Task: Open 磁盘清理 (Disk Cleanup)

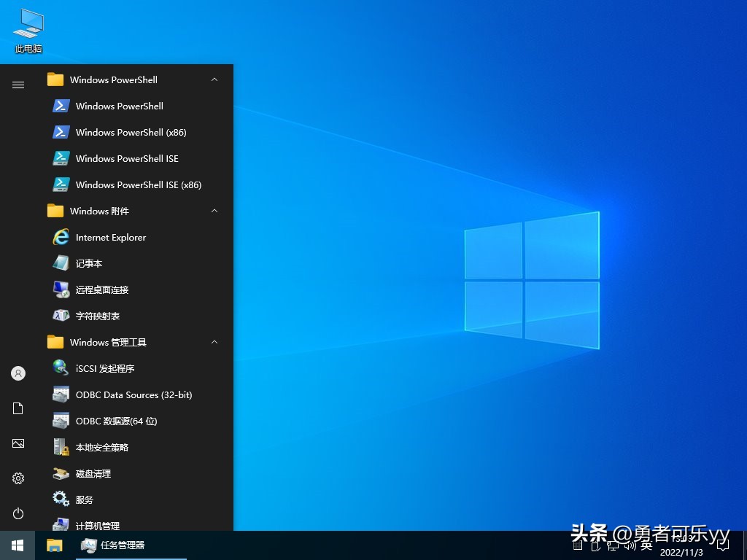Action: pos(93,473)
